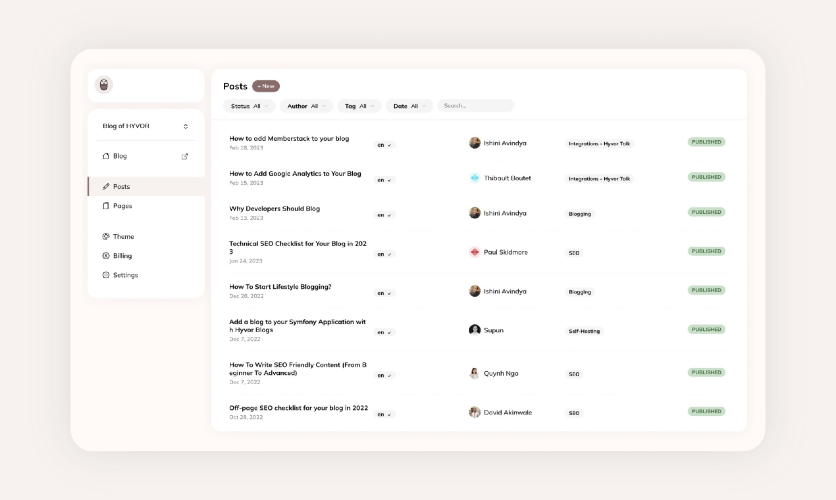Open language selector on Lifestyle Blogging post
Image resolution: width=836 pixels, height=500 pixels.
384,293
